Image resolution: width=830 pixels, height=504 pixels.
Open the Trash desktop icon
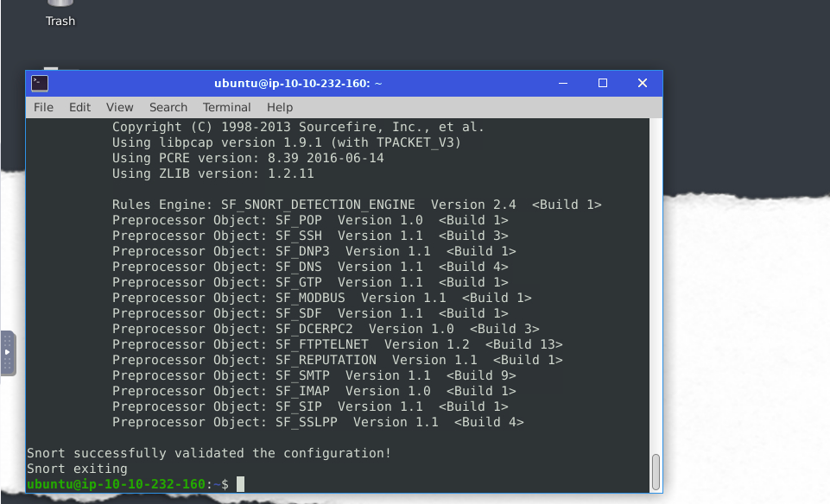60,13
